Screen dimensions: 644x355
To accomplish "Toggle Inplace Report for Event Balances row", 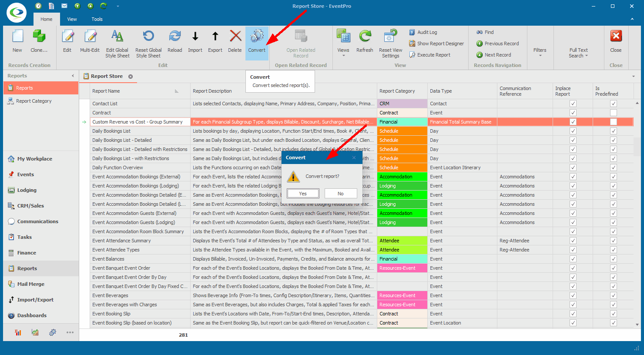I will tap(573, 259).
